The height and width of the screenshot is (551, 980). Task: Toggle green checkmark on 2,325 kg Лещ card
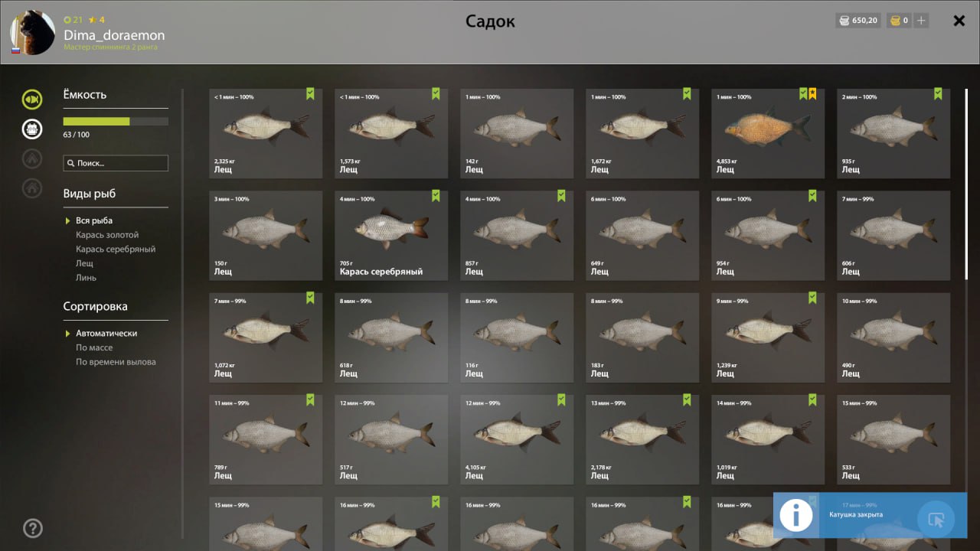310,93
